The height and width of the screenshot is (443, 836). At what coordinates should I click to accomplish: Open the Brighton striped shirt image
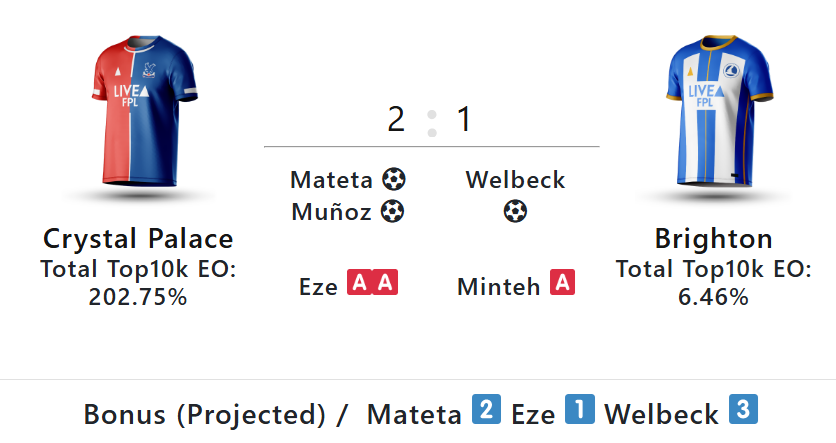(x=713, y=115)
